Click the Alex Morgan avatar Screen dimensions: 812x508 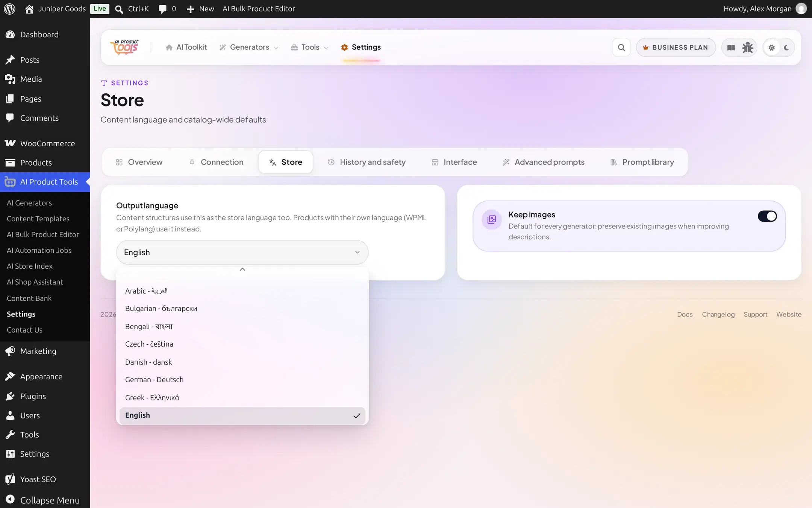[801, 9]
